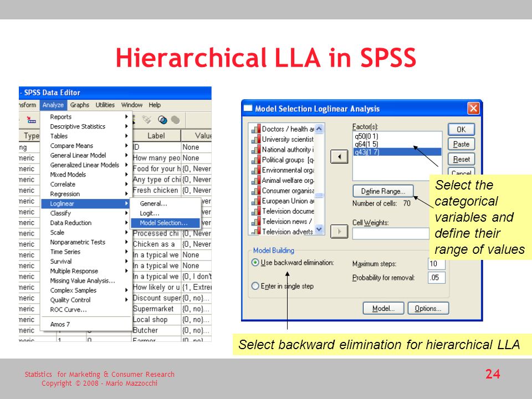This screenshot has width=532, height=399.
Task: Click the Cell Weights field
Action: (x=391, y=234)
